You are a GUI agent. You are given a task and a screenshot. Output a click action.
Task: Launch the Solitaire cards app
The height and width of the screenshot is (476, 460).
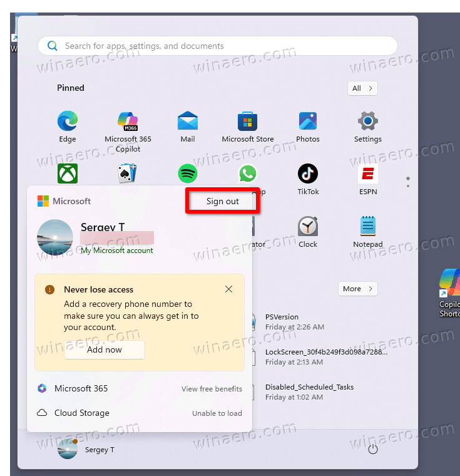tap(127, 173)
